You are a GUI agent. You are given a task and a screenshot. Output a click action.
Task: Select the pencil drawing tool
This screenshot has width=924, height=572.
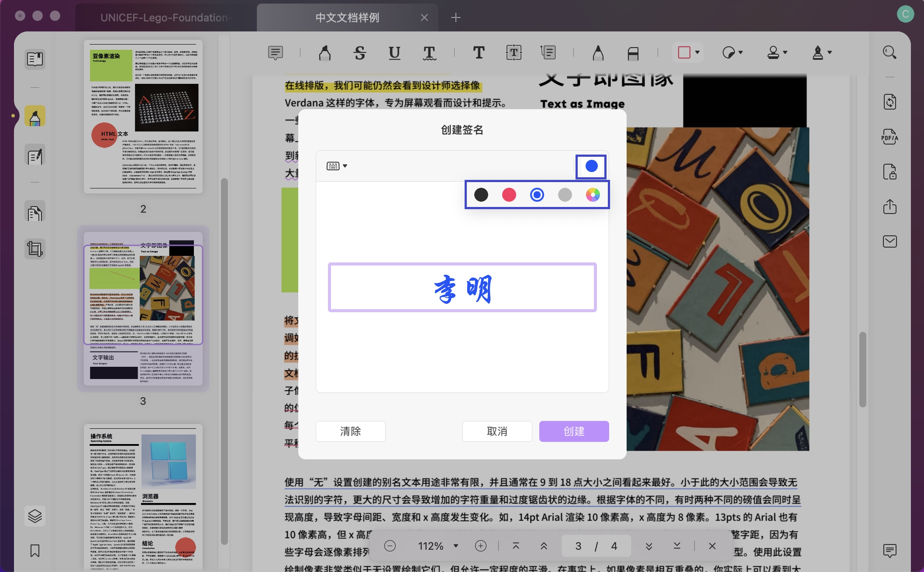598,53
